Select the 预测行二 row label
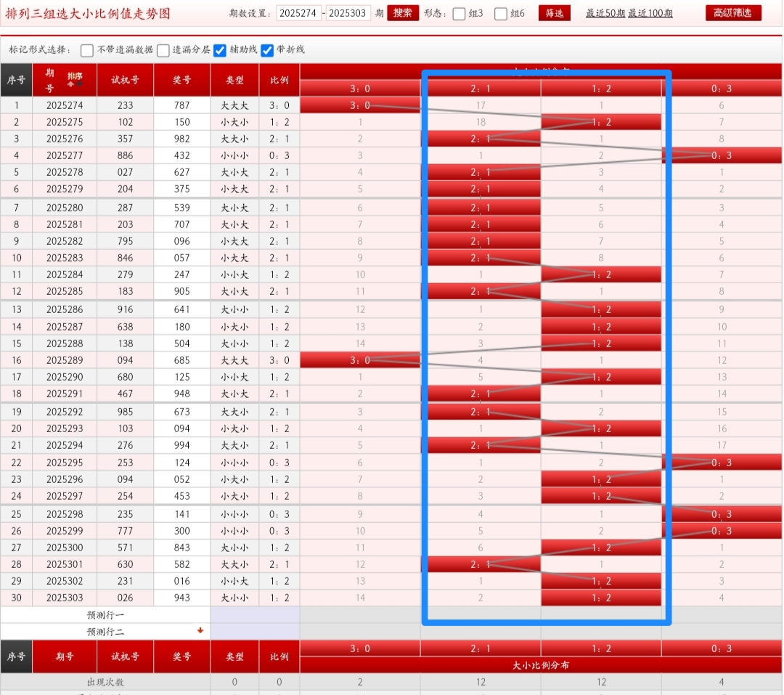The width and height of the screenshot is (784, 695). click(105, 631)
